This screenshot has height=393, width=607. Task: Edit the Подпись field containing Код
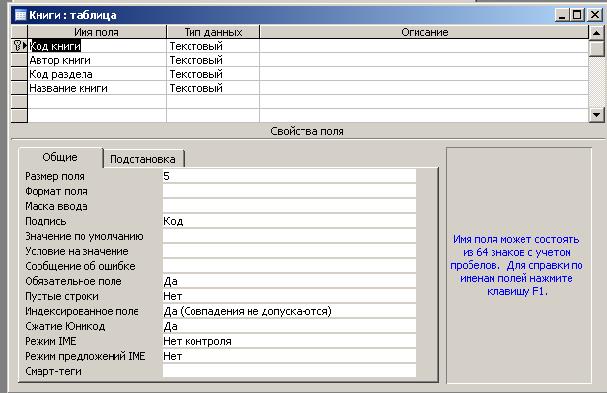click(289, 221)
